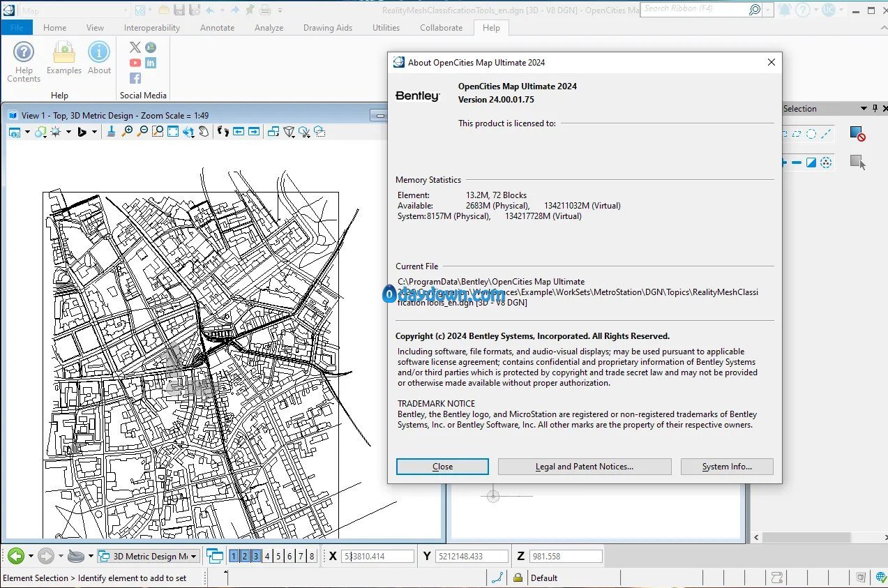Click the View Previous arrow icon

[239, 132]
